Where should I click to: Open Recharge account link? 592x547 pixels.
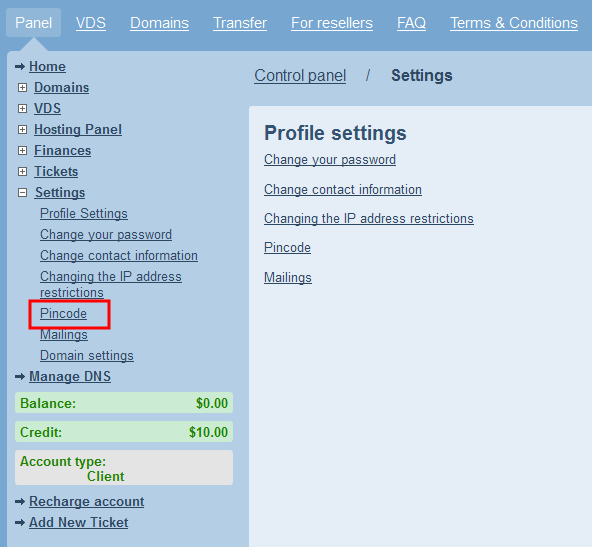(x=87, y=501)
